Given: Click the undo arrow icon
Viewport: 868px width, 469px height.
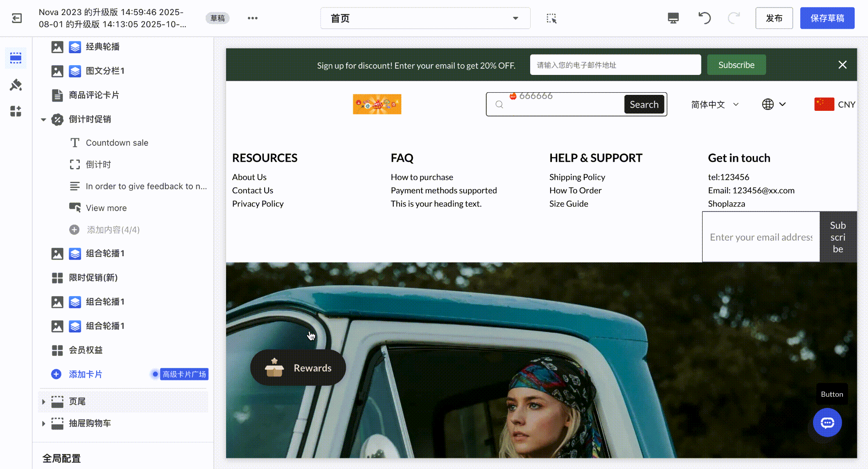Looking at the screenshot, I should point(704,18).
